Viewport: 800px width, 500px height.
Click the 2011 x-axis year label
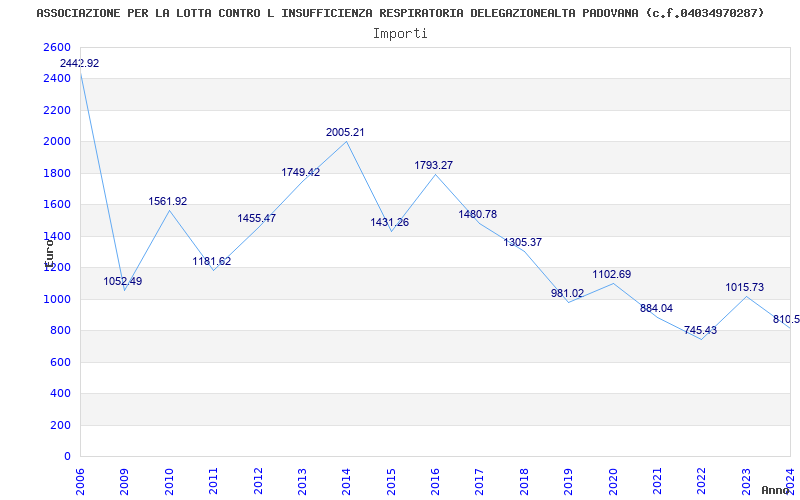[213, 481]
